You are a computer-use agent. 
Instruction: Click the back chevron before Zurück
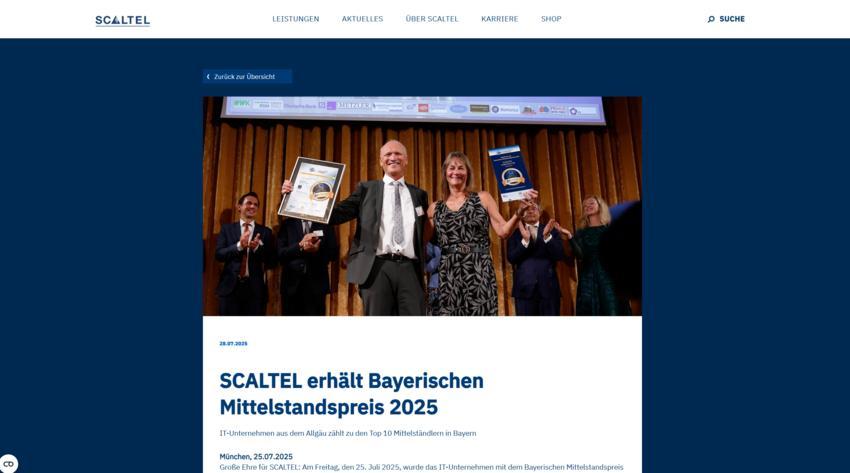click(208, 76)
